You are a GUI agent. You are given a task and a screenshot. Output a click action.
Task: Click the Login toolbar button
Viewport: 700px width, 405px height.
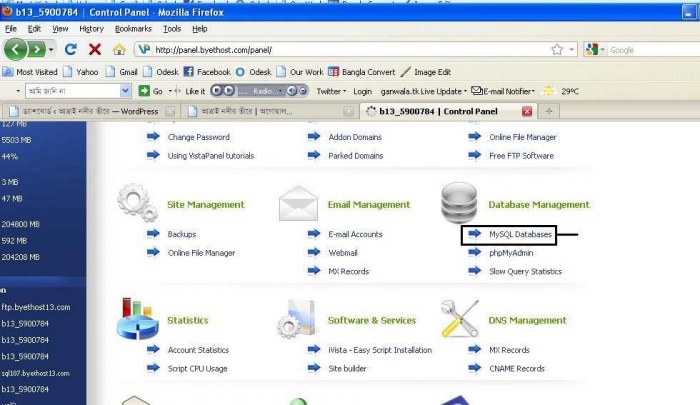362,91
